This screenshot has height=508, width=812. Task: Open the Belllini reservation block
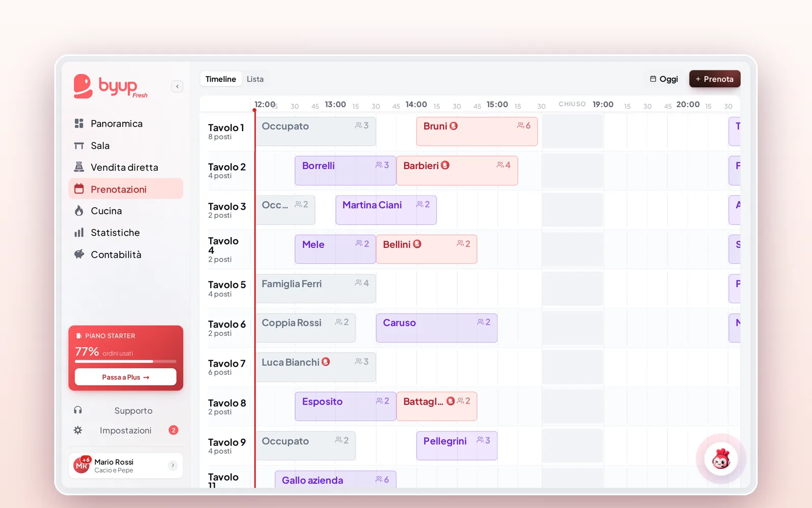[x=426, y=249]
